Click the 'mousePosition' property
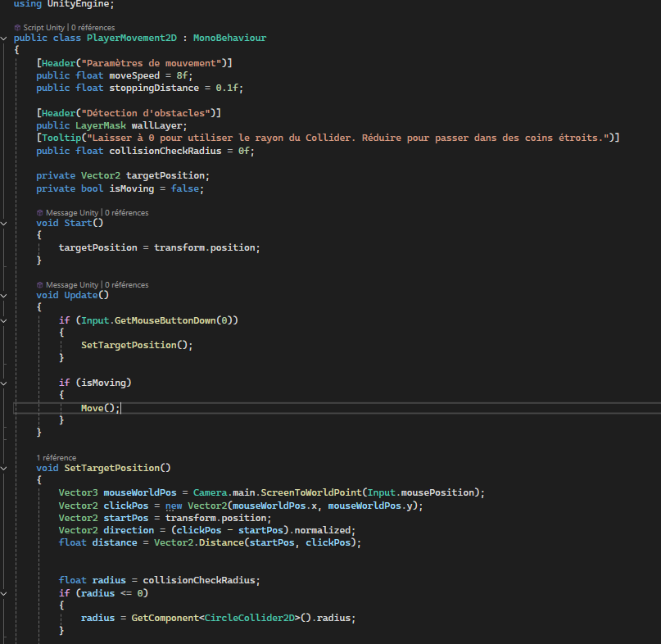The height and width of the screenshot is (644, 661). coord(437,492)
